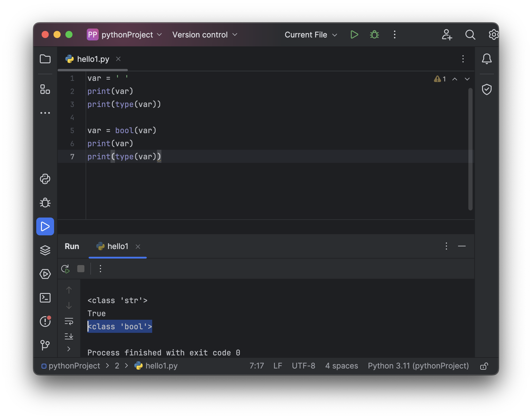This screenshot has height=419, width=532.
Task: Toggle the Run tool window sidebar button
Action: pos(45,226)
